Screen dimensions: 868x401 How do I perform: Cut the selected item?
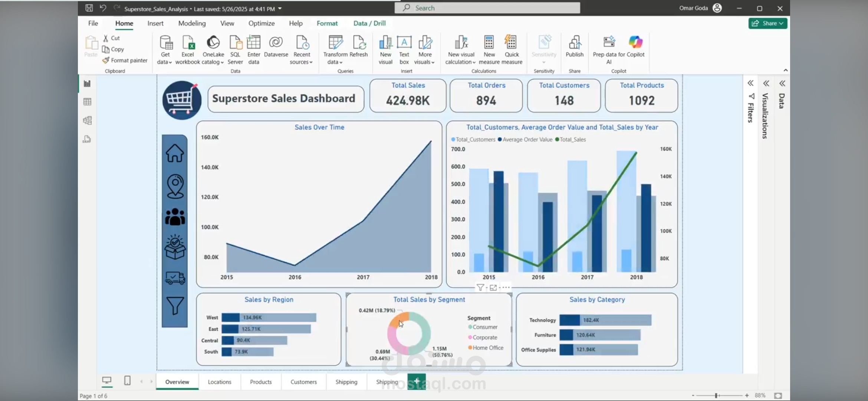(111, 38)
